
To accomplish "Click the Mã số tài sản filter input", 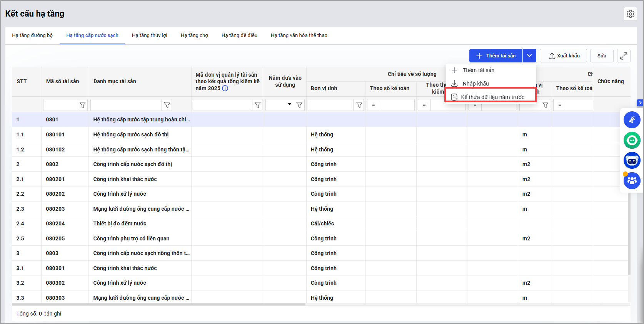I will (60, 105).
